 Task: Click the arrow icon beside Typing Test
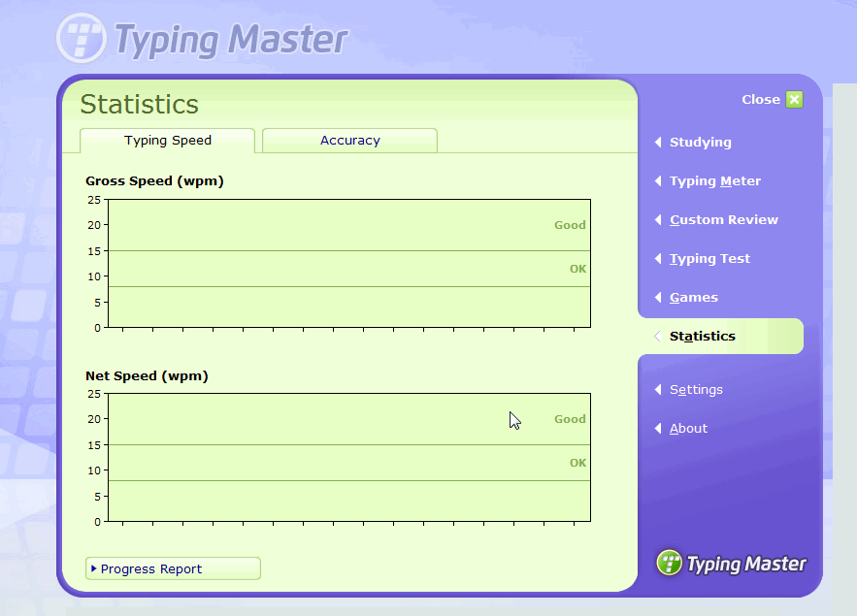[658, 258]
